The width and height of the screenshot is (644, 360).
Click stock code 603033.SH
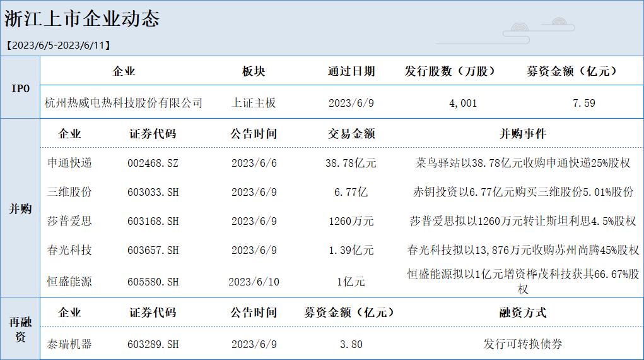click(x=153, y=192)
